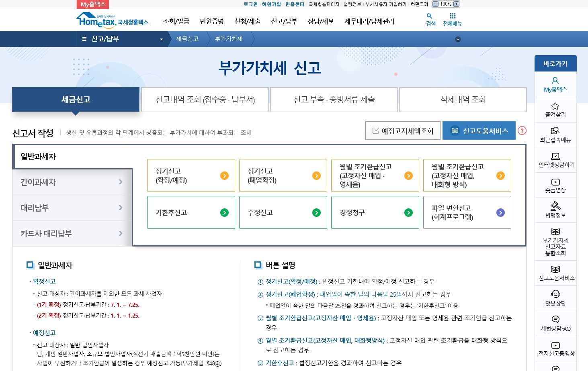Expand the 간이과세자 section chevron
588x371 pixels.
(x=120, y=182)
